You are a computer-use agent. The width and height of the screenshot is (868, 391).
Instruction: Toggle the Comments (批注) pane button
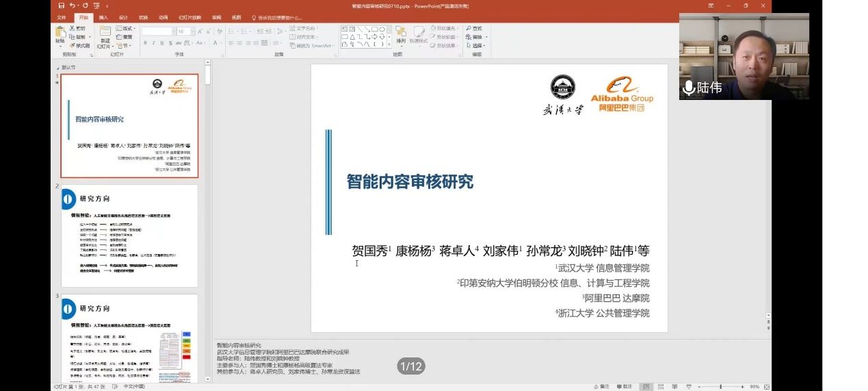(x=624, y=386)
